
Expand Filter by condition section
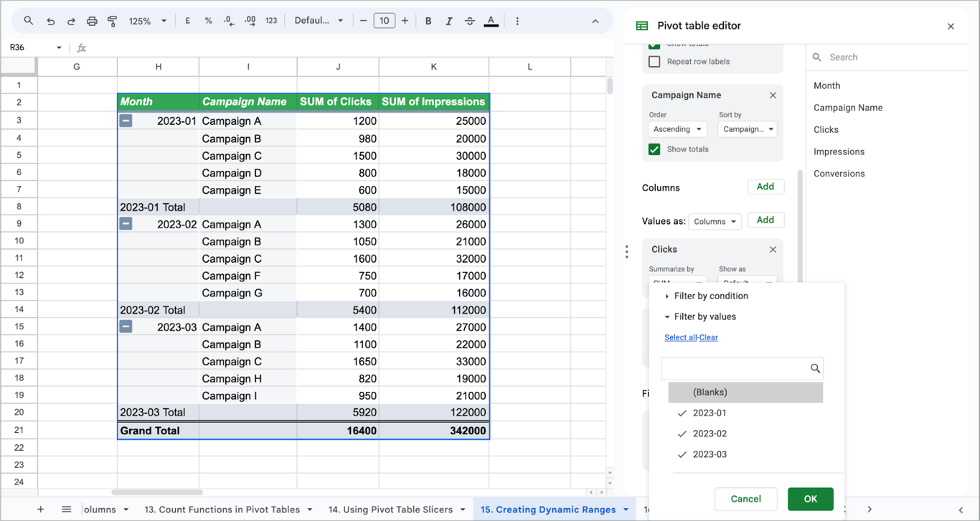tap(707, 296)
